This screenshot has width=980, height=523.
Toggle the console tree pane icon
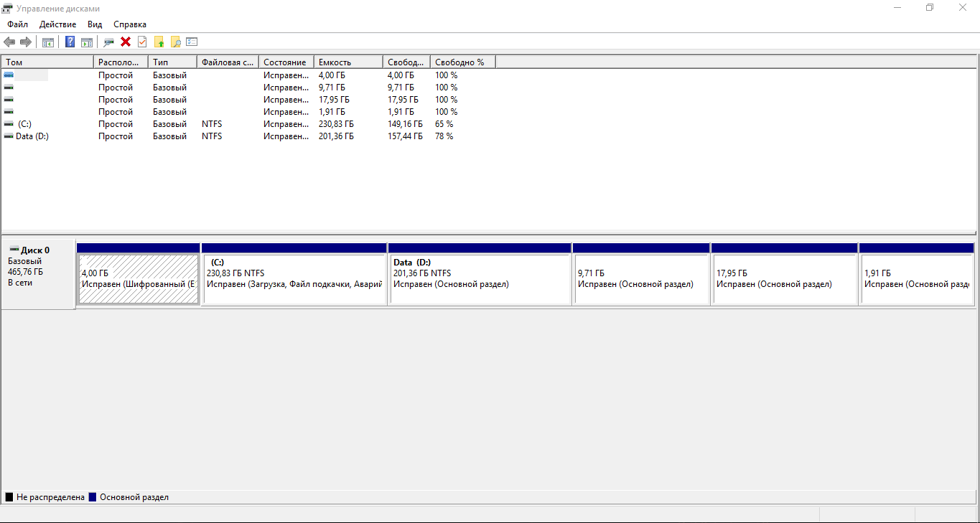(48, 42)
